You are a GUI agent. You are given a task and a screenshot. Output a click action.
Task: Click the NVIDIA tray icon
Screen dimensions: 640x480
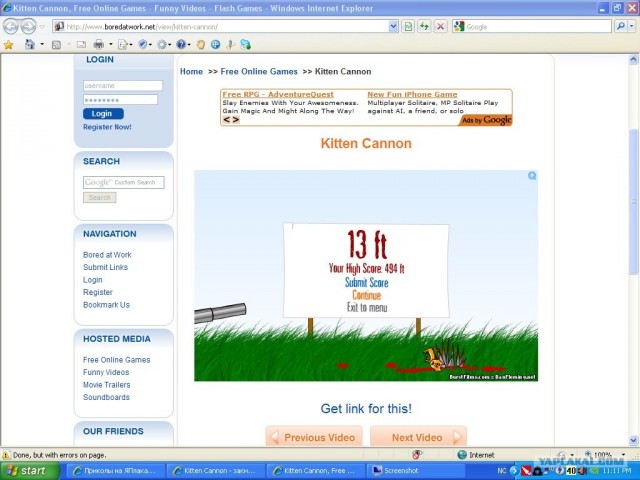coord(592,471)
